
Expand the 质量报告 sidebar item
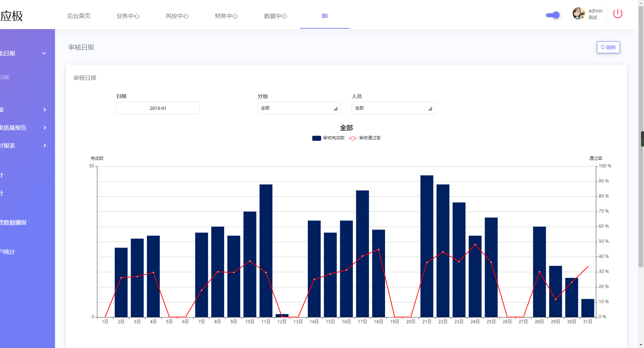(24, 127)
